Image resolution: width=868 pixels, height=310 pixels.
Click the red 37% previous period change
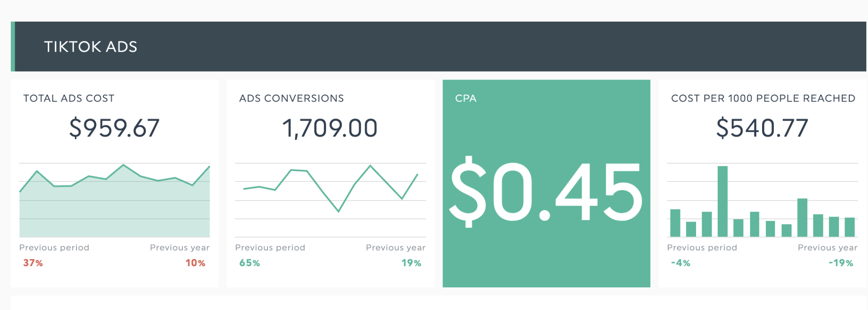click(33, 263)
